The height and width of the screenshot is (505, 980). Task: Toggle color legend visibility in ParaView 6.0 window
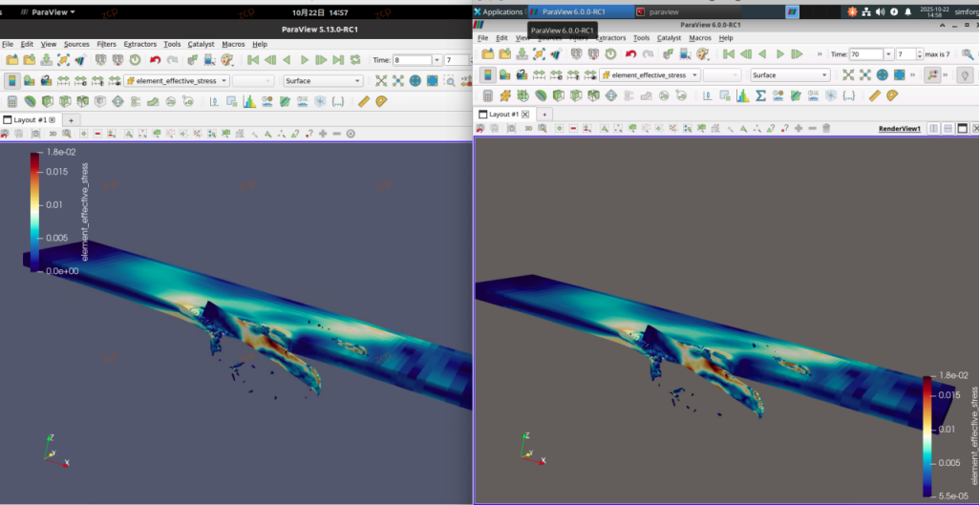click(x=488, y=75)
